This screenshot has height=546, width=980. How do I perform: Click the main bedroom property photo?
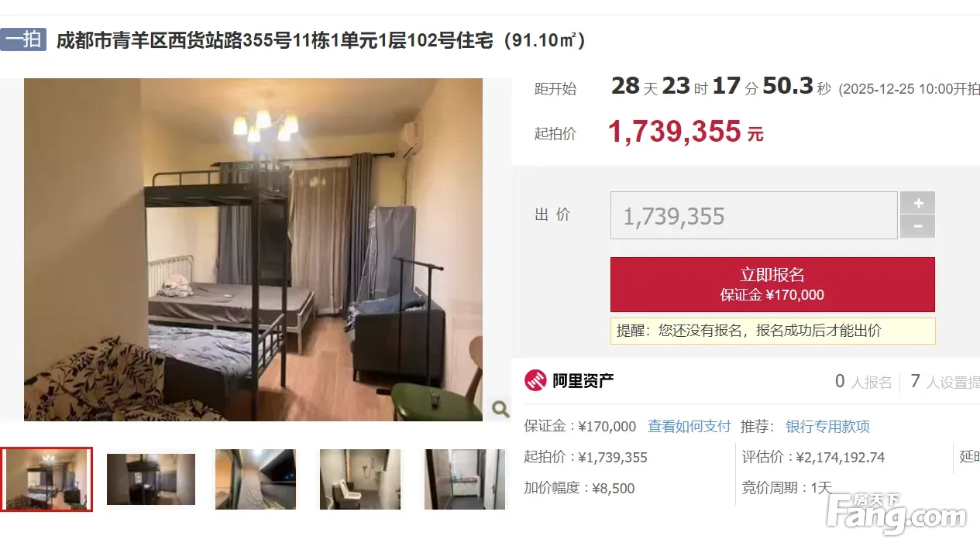coord(253,249)
